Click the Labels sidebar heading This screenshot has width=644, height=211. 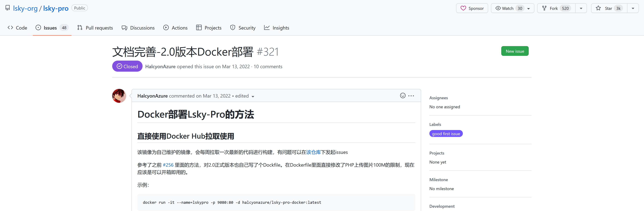[435, 124]
